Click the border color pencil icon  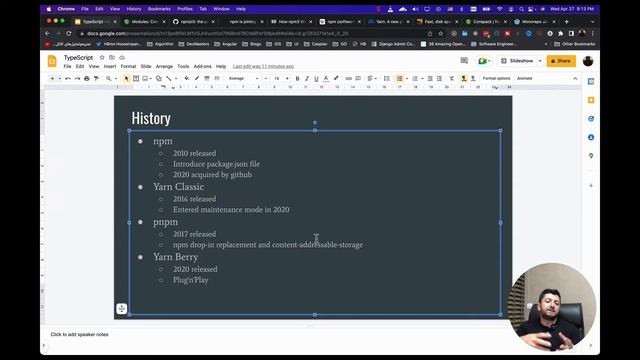pos(197,78)
